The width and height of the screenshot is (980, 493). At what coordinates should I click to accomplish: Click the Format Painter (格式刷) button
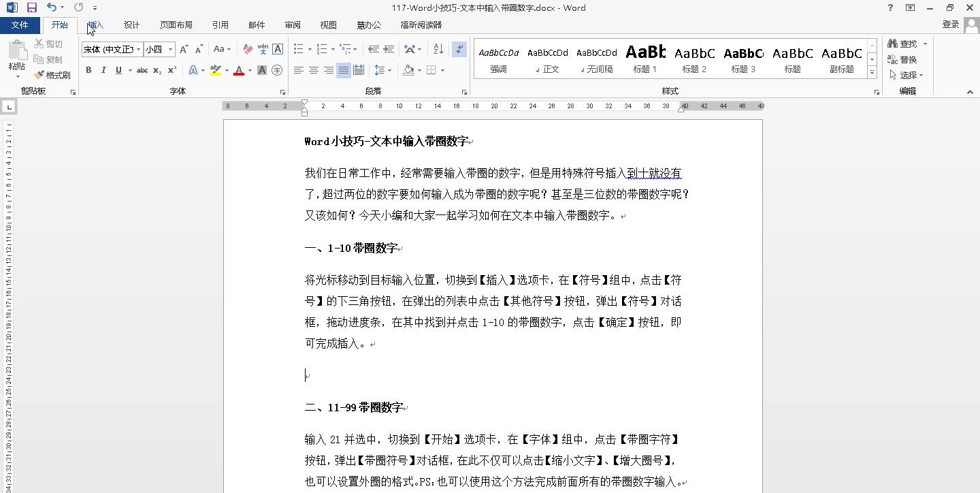tap(53, 75)
